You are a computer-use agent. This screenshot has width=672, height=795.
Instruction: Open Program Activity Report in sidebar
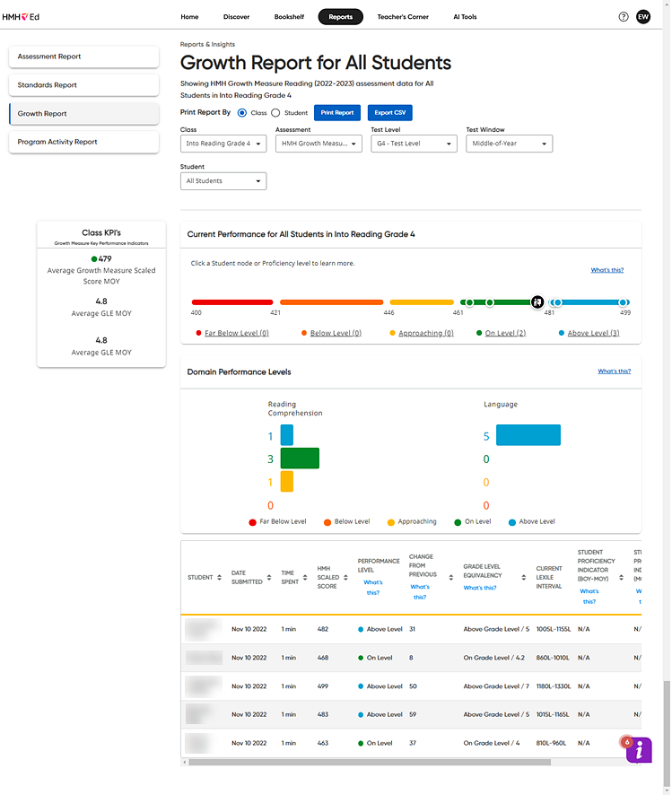84,142
